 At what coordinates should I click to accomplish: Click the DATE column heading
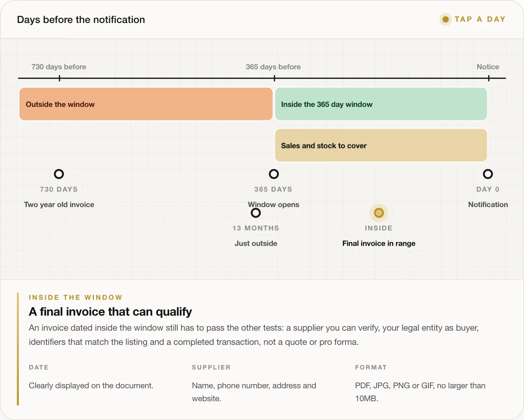[x=39, y=367]
